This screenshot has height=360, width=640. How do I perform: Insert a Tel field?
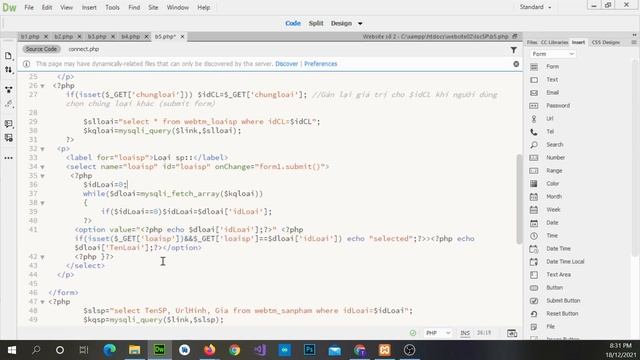tap(550, 132)
